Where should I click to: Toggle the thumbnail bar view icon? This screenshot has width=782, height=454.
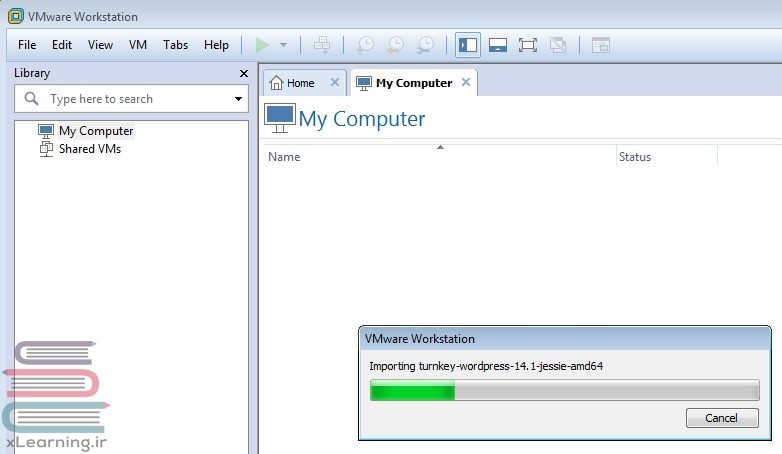(498, 45)
